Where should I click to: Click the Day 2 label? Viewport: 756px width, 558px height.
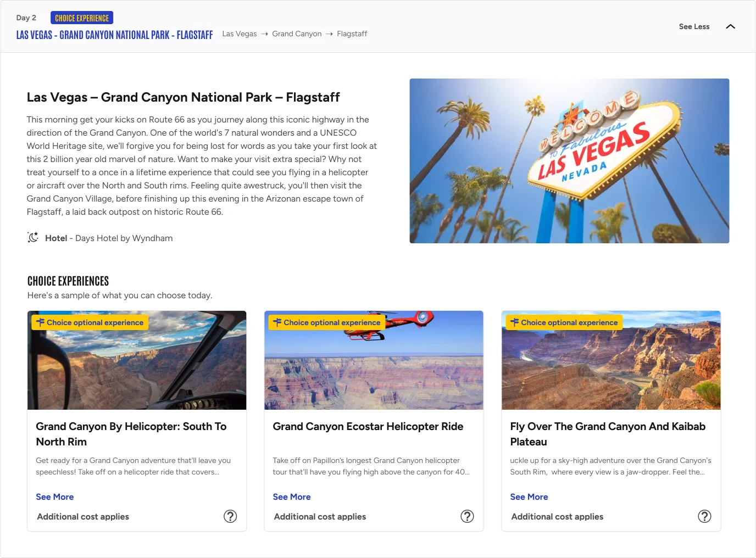[26, 18]
